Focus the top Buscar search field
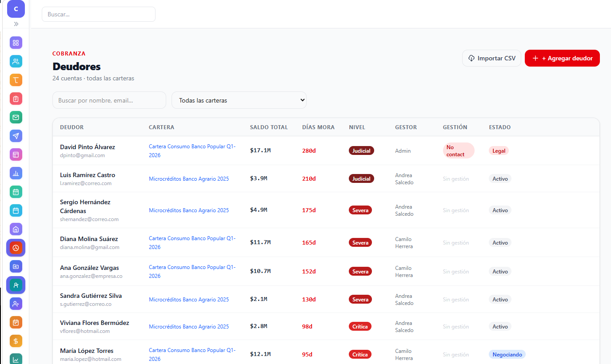The image size is (611, 364). pyautogui.click(x=99, y=14)
